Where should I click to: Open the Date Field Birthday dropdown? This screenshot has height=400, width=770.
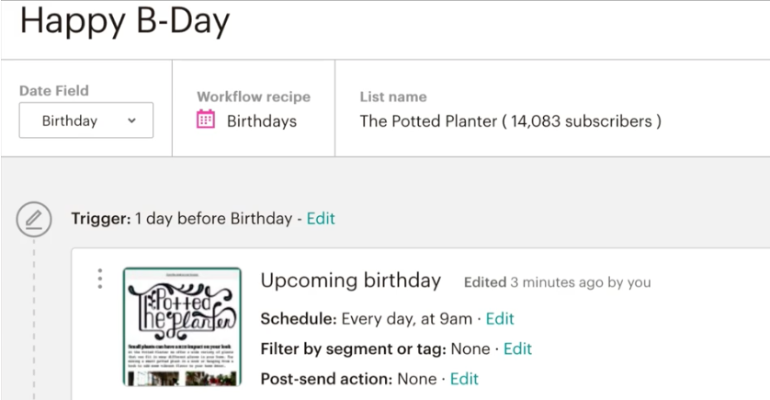click(86, 120)
